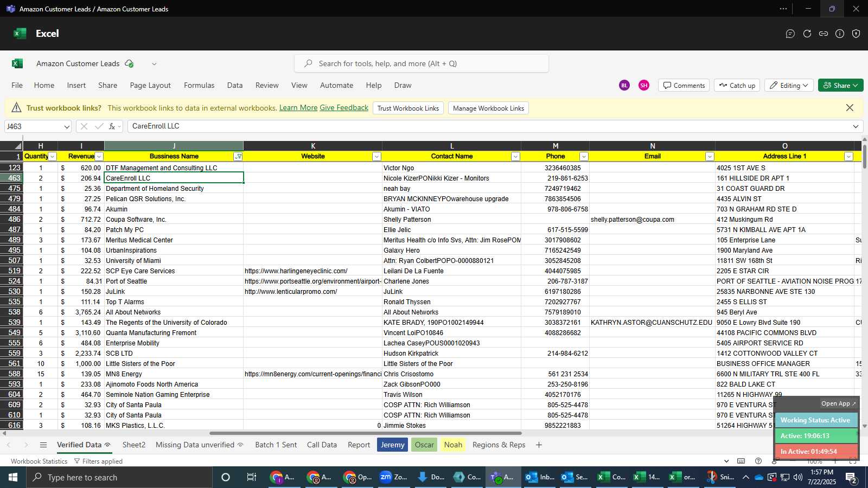Expand the Name Box dropdown arrow
868x488 pixels.
coord(67,127)
